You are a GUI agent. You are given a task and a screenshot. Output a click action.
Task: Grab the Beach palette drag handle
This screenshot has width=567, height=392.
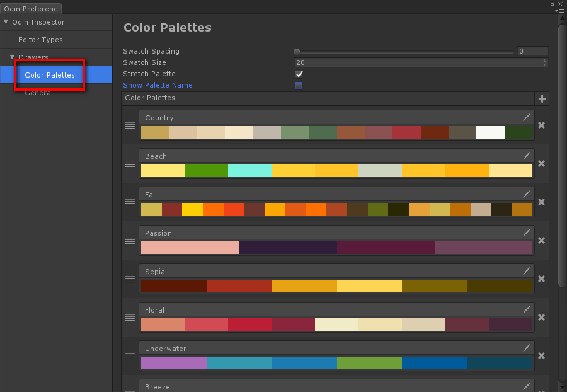[130, 164]
